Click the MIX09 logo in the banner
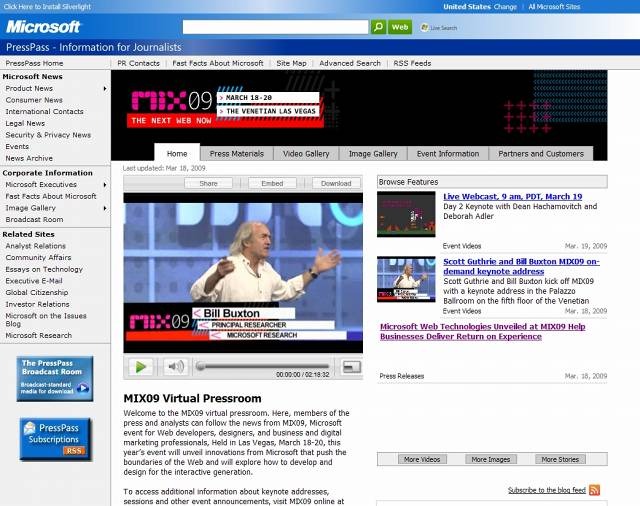This screenshot has width=640, height=506. point(171,101)
